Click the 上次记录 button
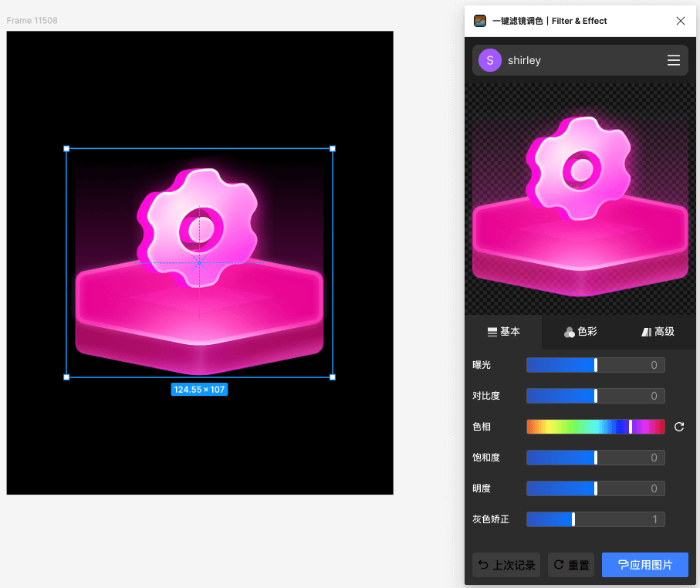The image size is (700, 588). click(x=506, y=565)
